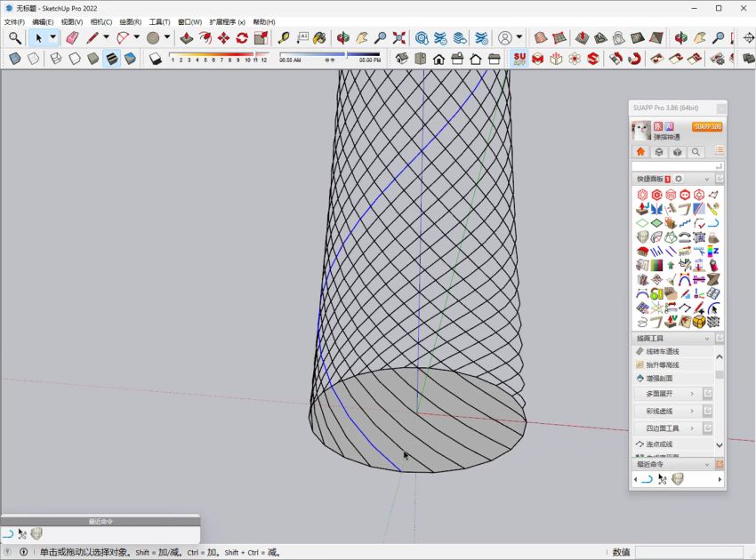
Task: Select the Eraser tool
Action: pyautogui.click(x=72, y=37)
